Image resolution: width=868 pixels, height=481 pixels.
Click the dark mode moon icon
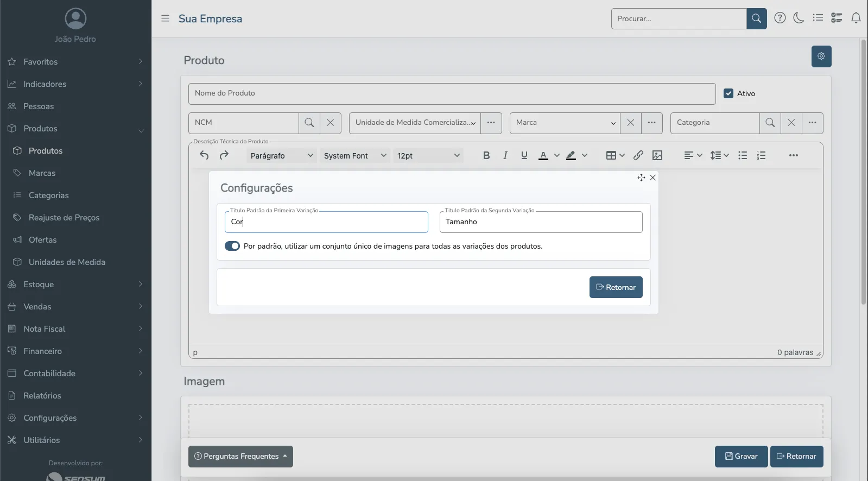coord(799,18)
